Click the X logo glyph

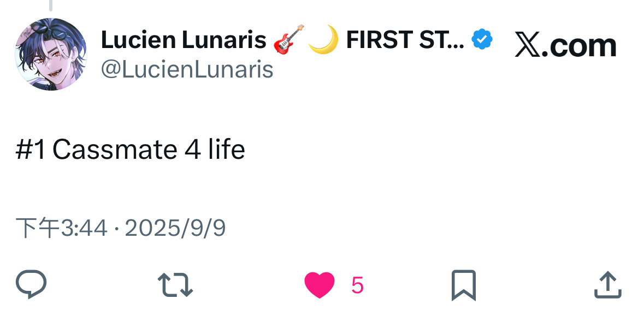[x=527, y=46]
